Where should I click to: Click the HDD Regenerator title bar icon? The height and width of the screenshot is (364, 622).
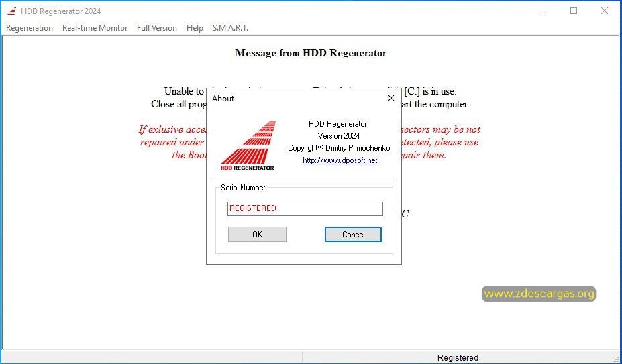click(12, 11)
